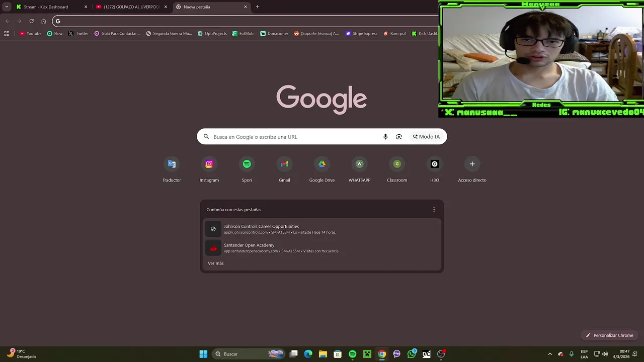The width and height of the screenshot is (644, 362).
Task: Launch Microsoft Edge from the taskbar
Action: tap(308, 354)
